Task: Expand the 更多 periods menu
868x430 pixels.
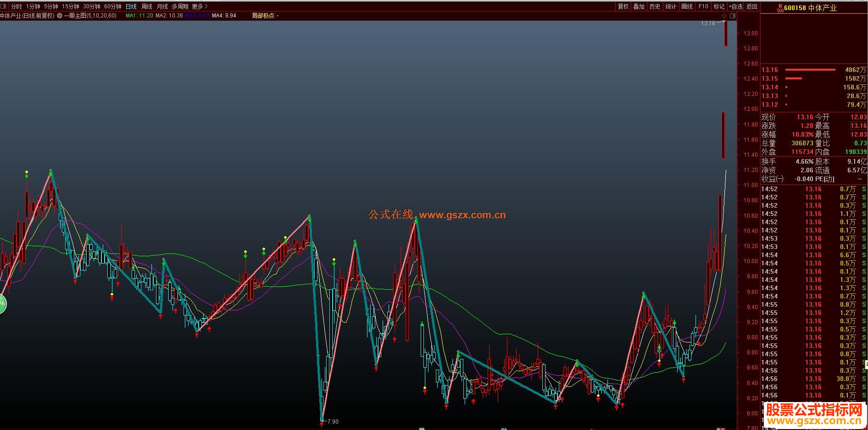Action: [200, 6]
